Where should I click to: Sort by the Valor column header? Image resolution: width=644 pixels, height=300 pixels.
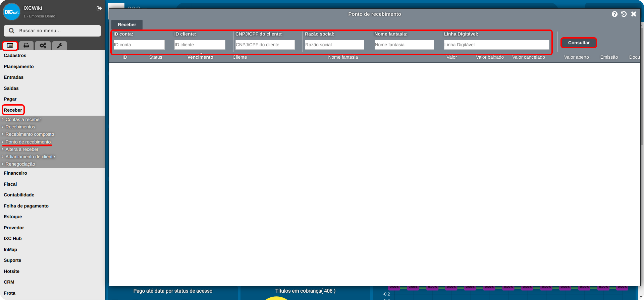click(451, 57)
